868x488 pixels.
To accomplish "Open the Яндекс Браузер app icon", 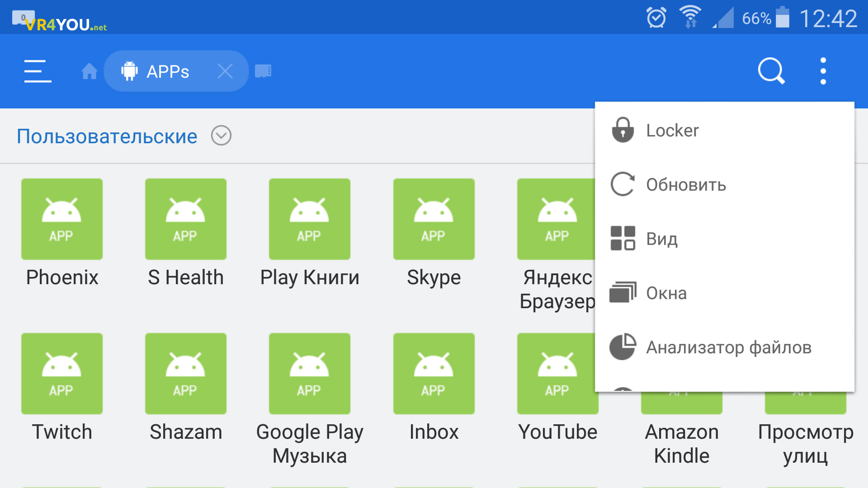I will click(556, 219).
